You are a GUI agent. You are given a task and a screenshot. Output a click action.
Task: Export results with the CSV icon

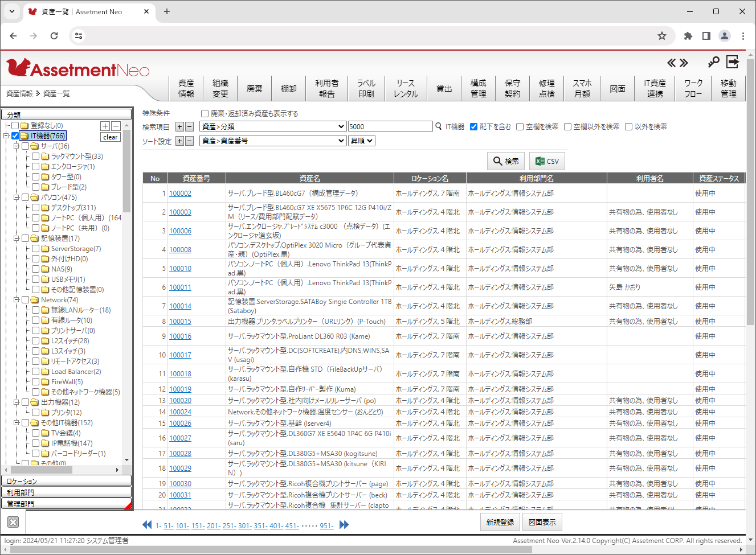[x=546, y=161]
